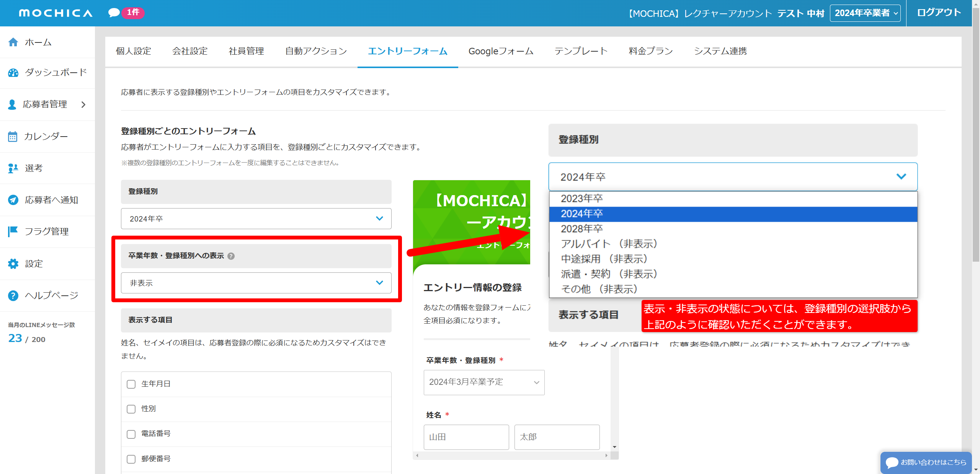Click the selection (選考) people icon
Viewport: 980px width, 474px height.
13,168
